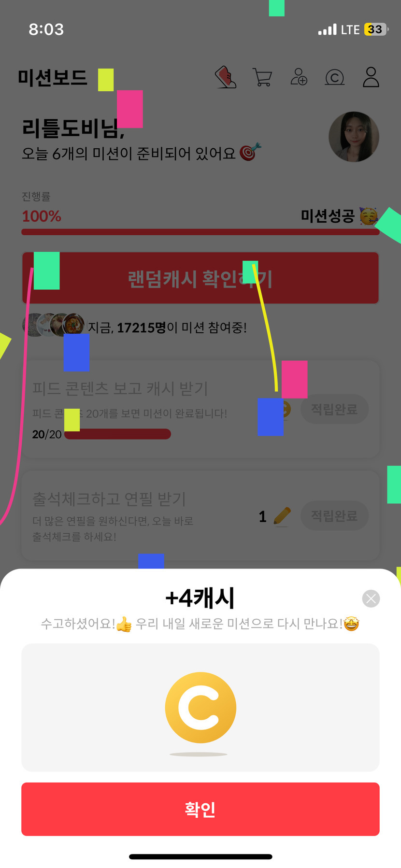The image size is (401, 868).
Task: Tap the add friend icon
Action: tap(299, 77)
